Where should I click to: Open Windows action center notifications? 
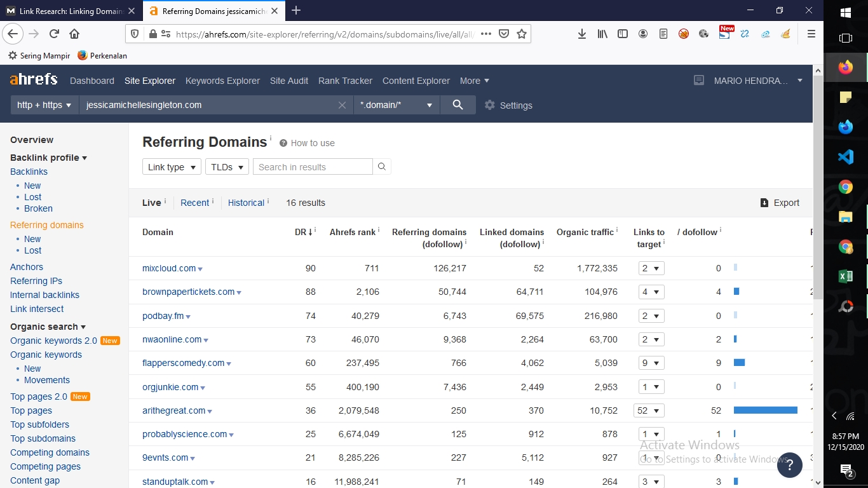click(x=846, y=471)
